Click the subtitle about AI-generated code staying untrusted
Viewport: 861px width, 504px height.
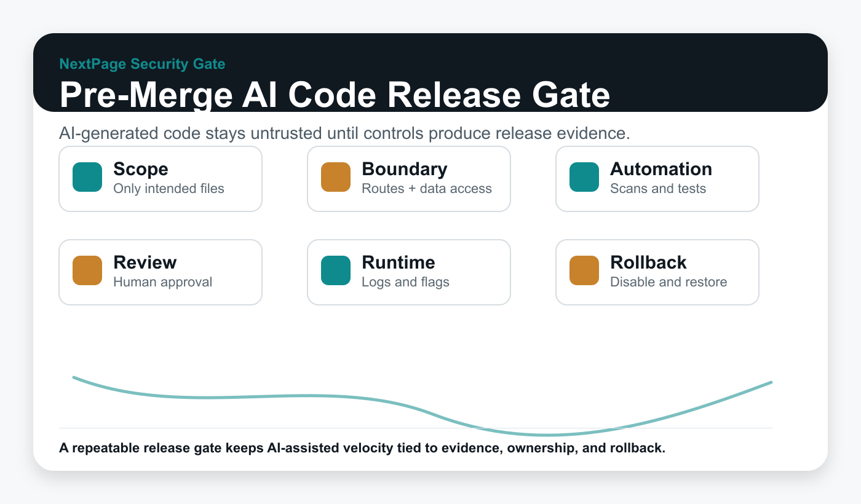[345, 133]
